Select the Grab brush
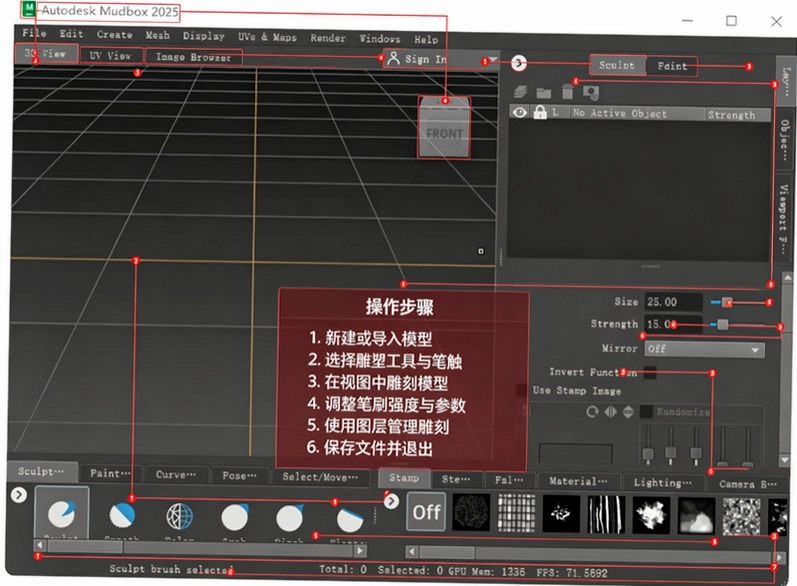 pyautogui.click(x=235, y=517)
